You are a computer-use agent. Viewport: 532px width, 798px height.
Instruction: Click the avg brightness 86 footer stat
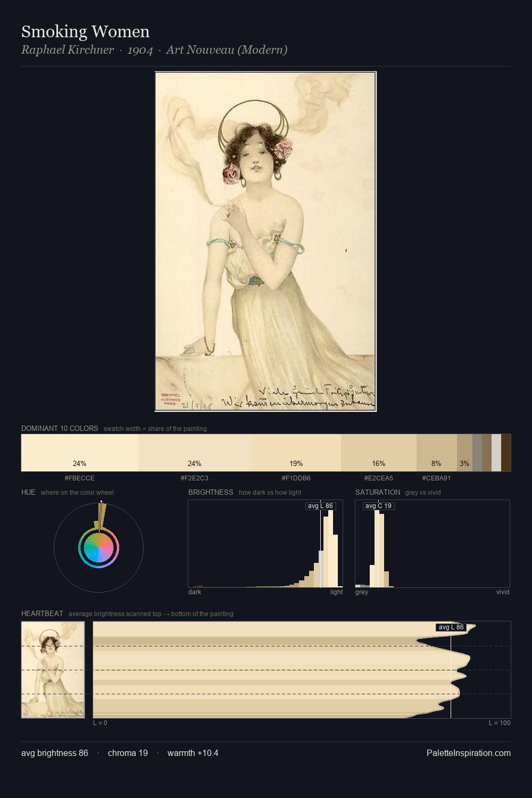coord(55,753)
